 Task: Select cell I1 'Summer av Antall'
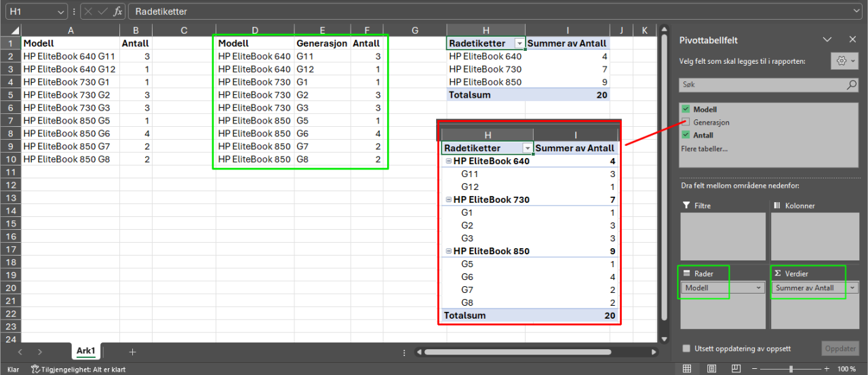[568, 43]
